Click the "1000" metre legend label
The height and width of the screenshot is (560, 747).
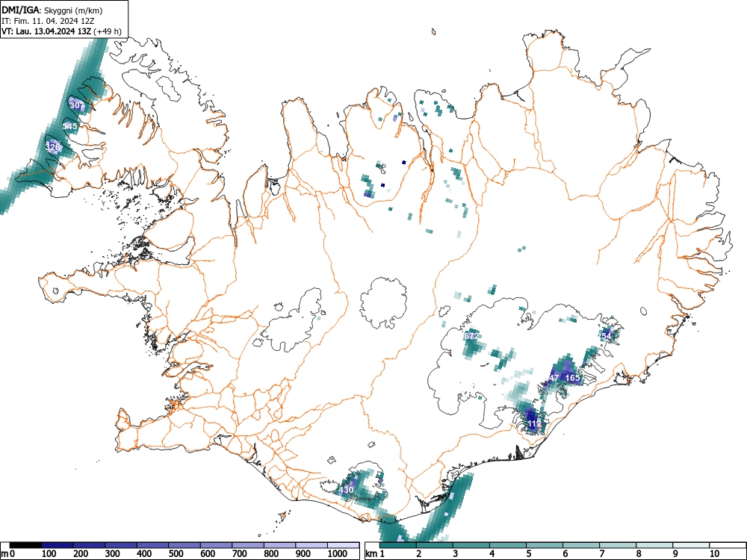pos(338,554)
